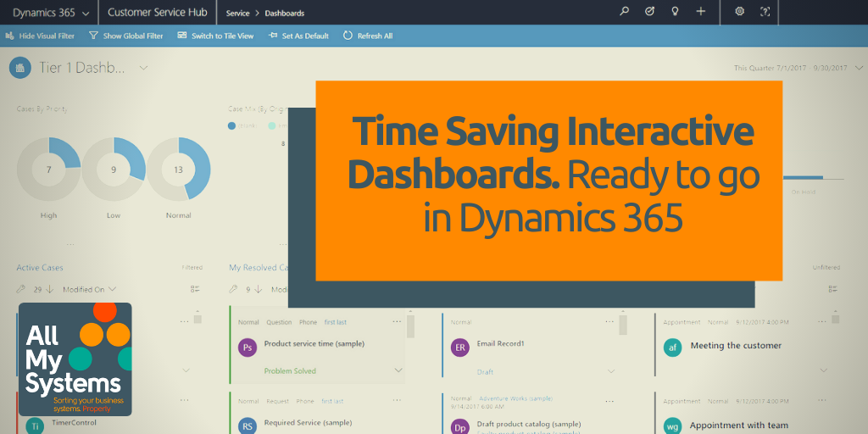The image size is (868, 434).
Task: Open the Appointment with team item
Action: point(739,426)
